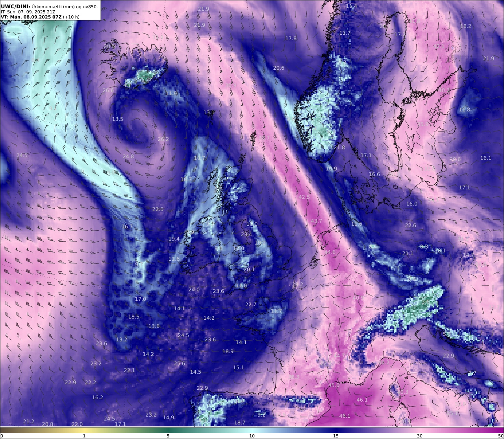This screenshot has height=439, width=504.
Task: Click the 16.2 value label
Action: pyautogui.click(x=98, y=397)
